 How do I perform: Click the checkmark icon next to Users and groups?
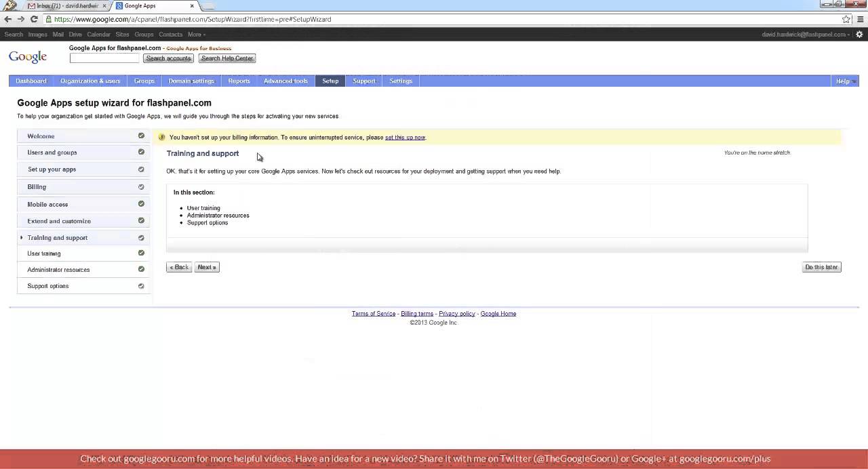tap(141, 152)
